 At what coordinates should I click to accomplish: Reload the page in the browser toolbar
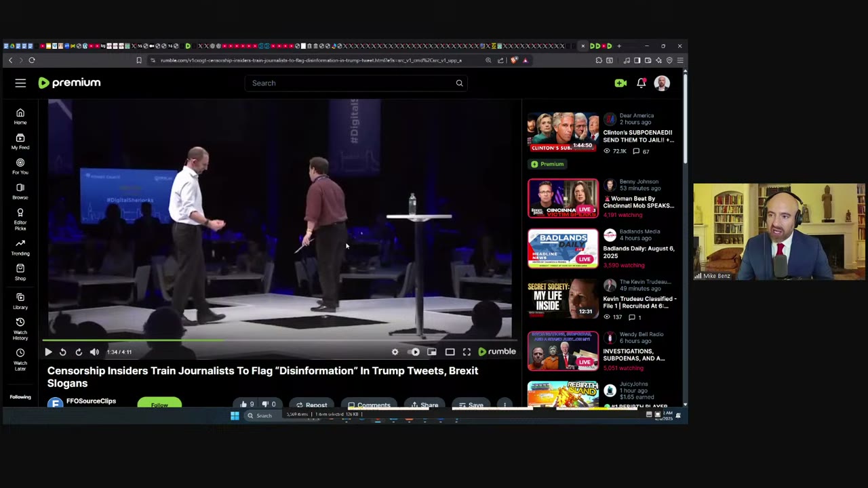pyautogui.click(x=32, y=60)
